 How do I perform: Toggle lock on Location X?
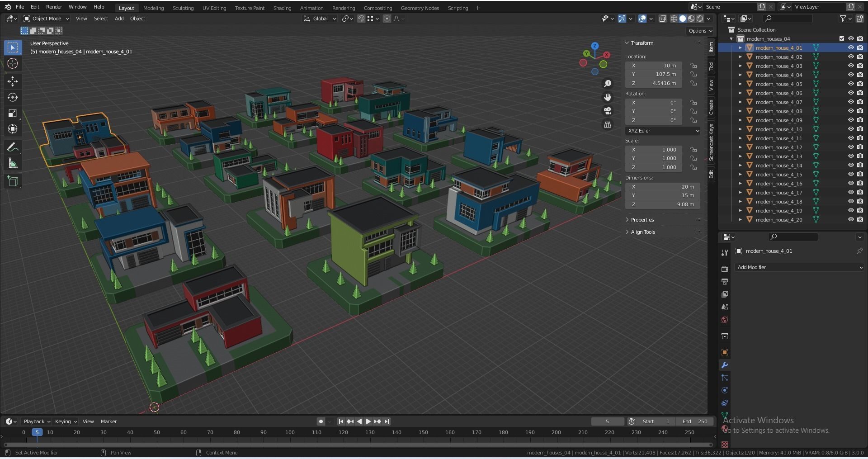click(693, 66)
